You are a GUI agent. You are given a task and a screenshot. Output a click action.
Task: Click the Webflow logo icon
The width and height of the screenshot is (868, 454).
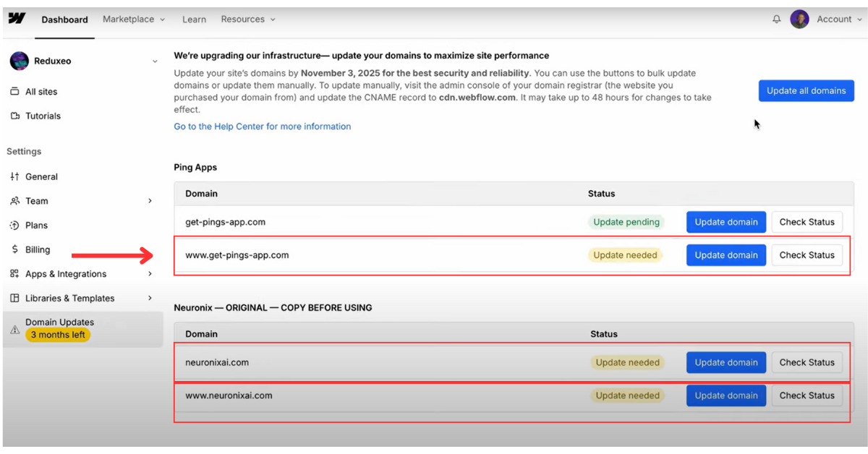(x=17, y=19)
